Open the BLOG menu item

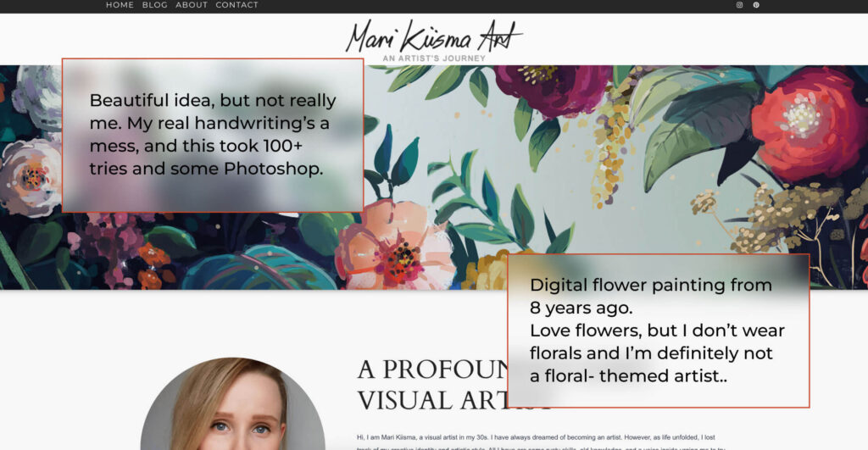[x=154, y=5]
